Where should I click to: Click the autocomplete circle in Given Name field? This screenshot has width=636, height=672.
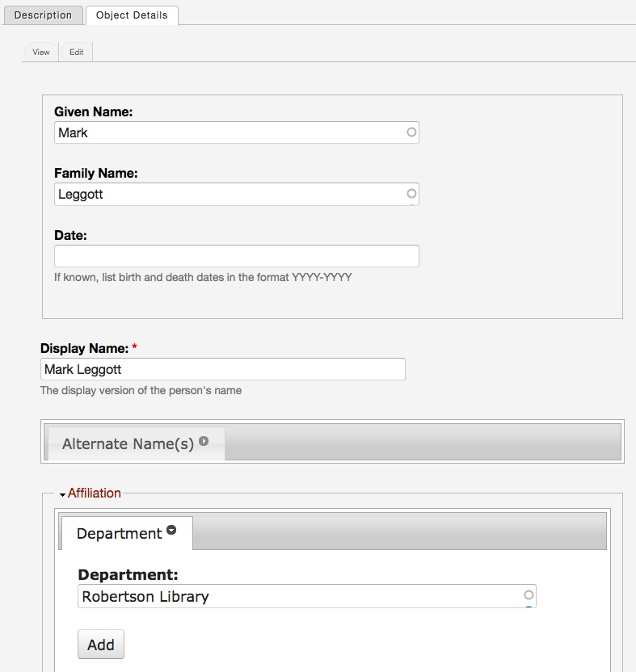click(411, 132)
